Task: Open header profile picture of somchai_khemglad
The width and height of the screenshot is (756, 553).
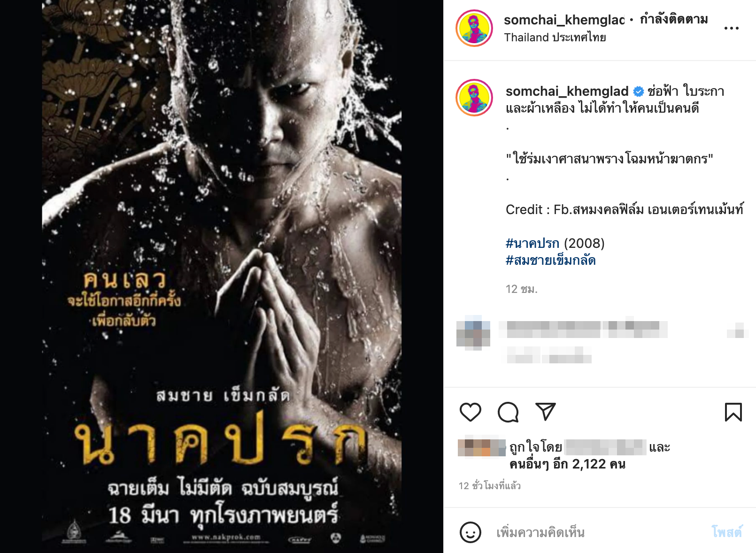Action: point(474,28)
